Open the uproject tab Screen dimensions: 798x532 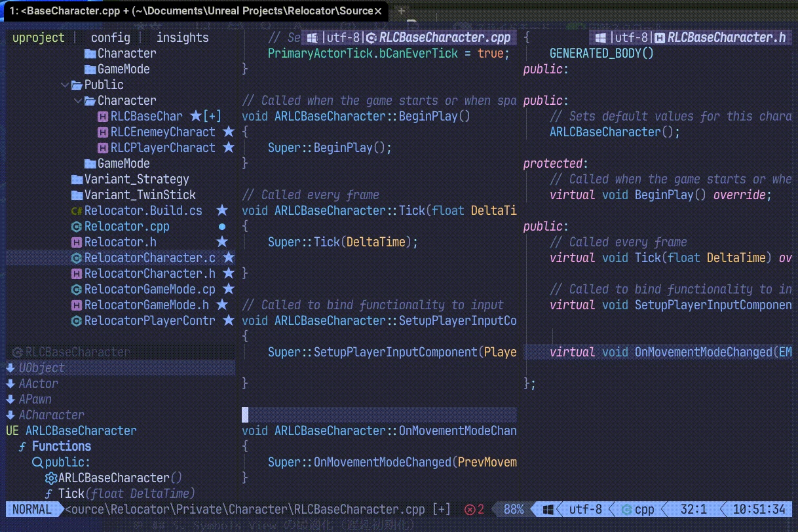39,37
